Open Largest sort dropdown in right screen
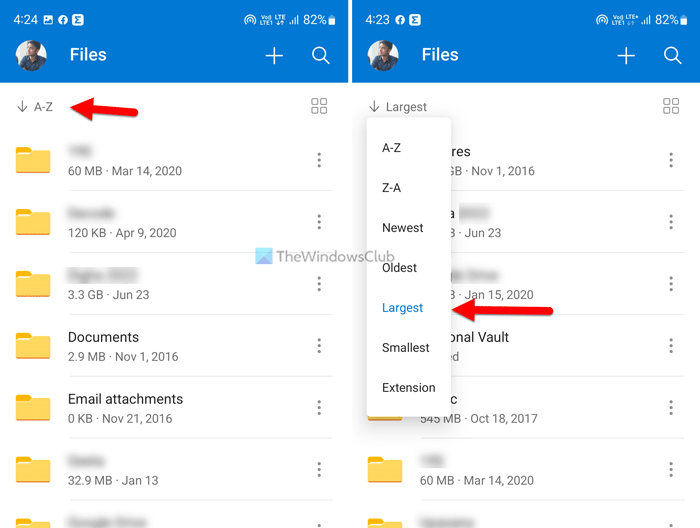700x528 pixels. click(398, 107)
